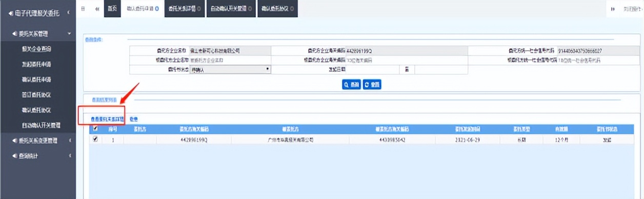Click the scroll-tabs-left double arrow
The height and width of the screenshot is (199, 644).
point(97,9)
